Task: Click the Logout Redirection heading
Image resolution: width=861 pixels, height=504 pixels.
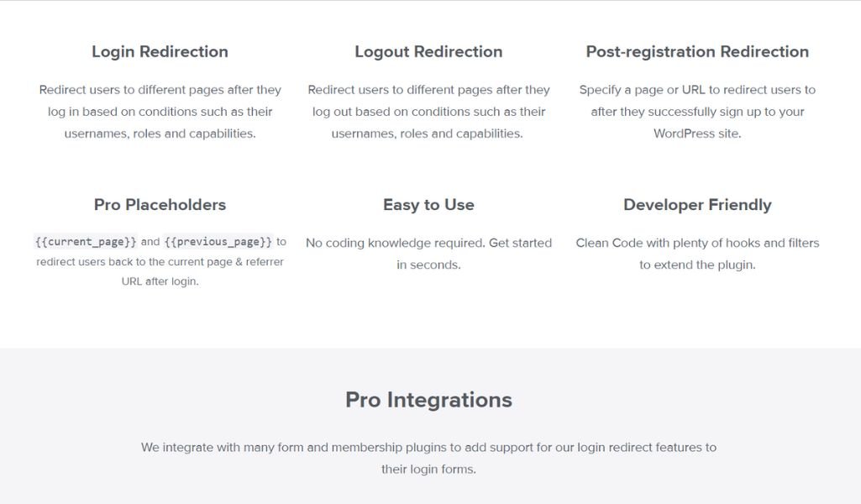Action: [428, 51]
